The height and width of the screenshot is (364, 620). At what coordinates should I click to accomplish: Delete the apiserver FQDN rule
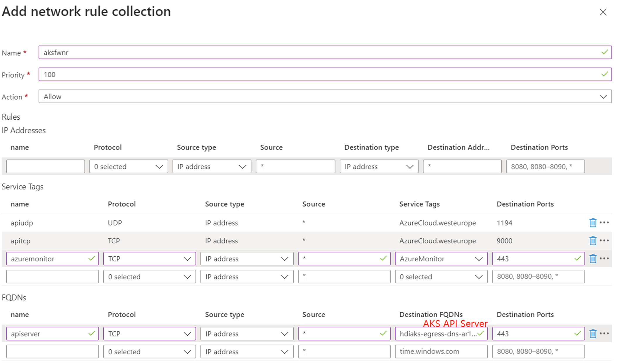pos(592,334)
